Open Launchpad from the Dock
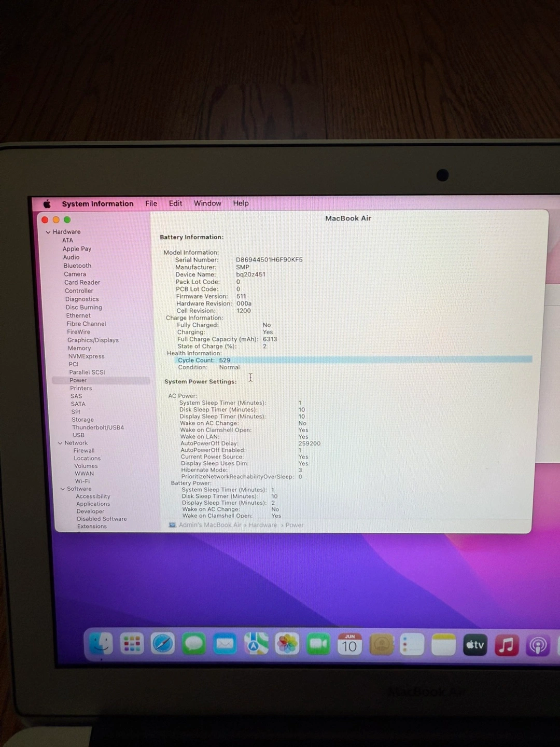560x747 pixels. pyautogui.click(x=132, y=644)
